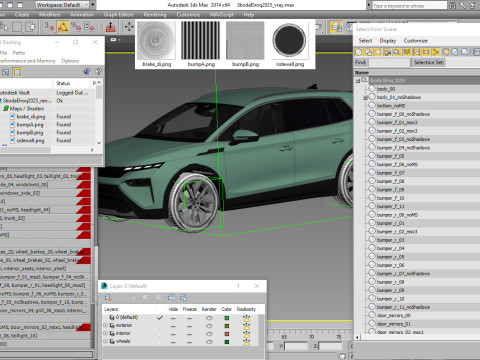Toggle Render for the 0 (default) layer
The height and width of the screenshot is (360, 480).
pyautogui.click(x=209, y=318)
